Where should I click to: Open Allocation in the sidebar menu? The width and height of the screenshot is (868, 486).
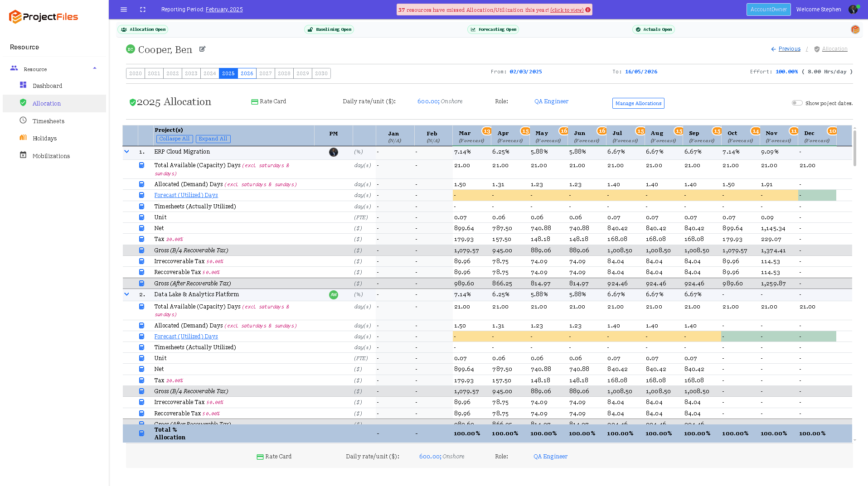54,103
